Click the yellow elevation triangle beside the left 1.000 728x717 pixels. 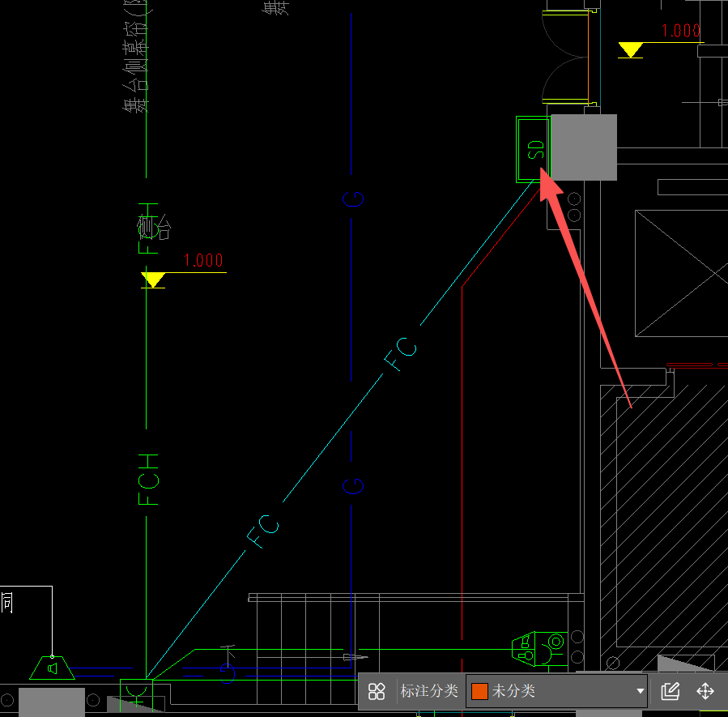pyautogui.click(x=153, y=280)
